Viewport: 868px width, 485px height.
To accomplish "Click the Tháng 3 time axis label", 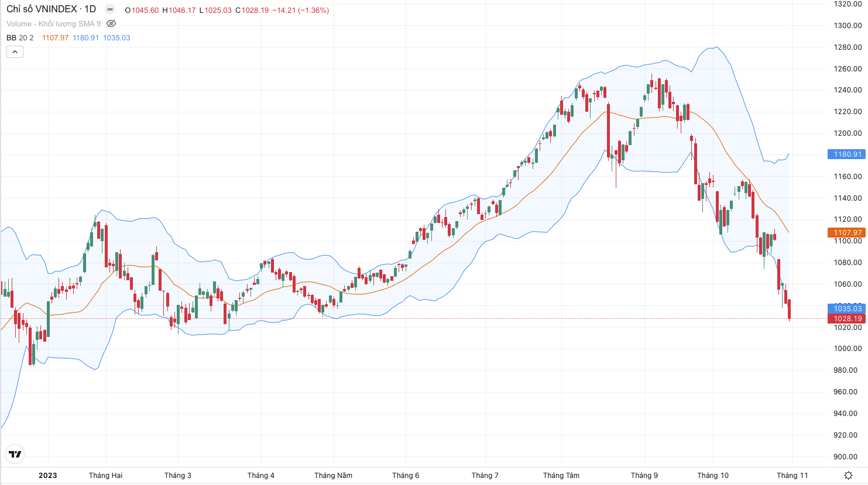I will click(x=178, y=475).
